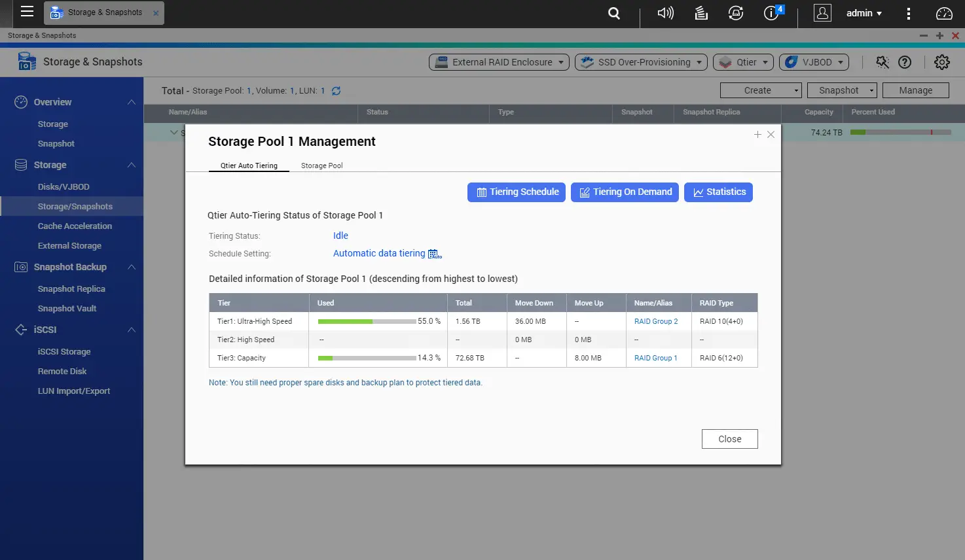Open RAID Group 2 details
The width and height of the screenshot is (965, 560).
656,321
